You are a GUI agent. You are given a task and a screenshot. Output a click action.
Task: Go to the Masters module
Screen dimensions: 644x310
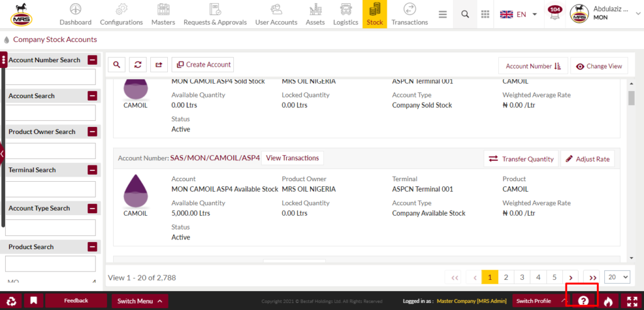(x=163, y=14)
